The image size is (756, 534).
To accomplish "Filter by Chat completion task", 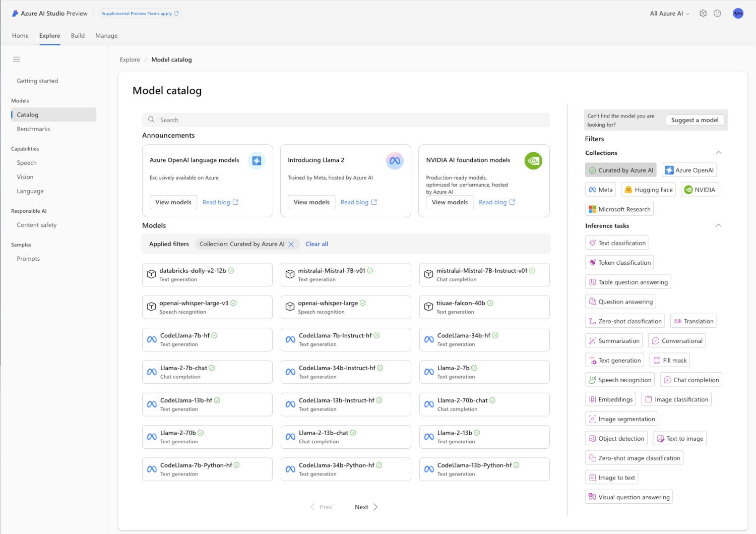I will coord(691,380).
